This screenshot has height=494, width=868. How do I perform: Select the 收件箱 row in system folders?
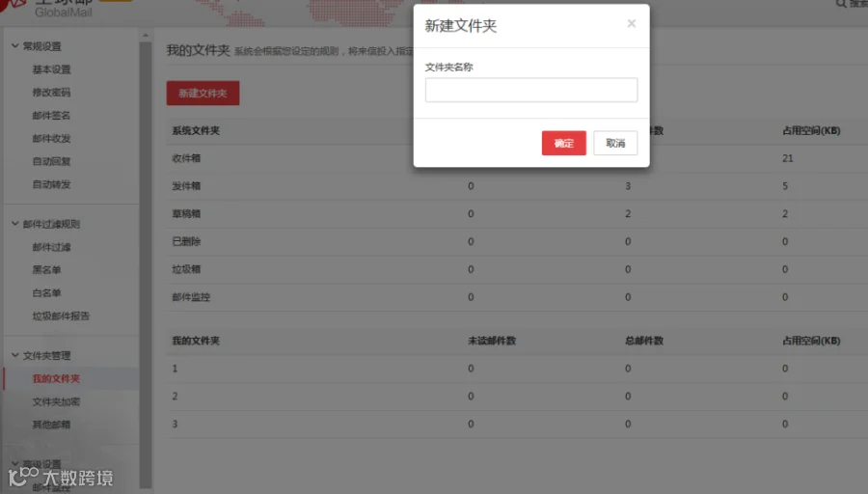(517, 158)
